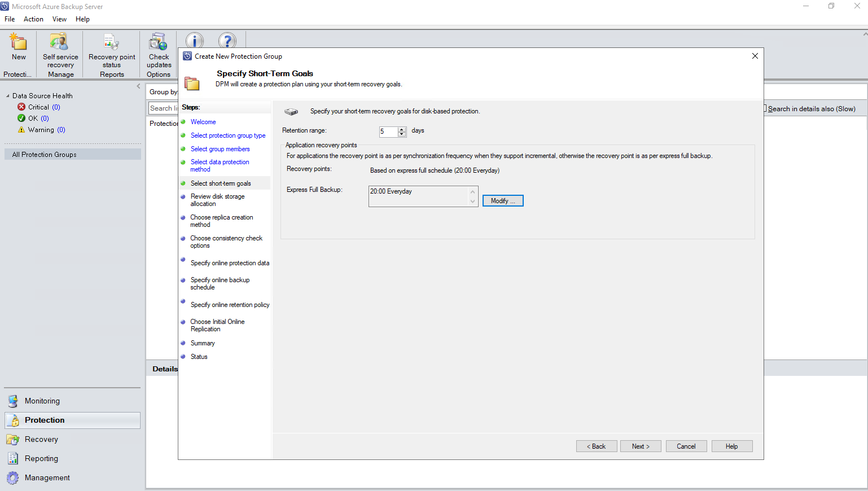Click the Management gear navigation icon
Image resolution: width=868 pixels, height=491 pixels.
pyautogui.click(x=13, y=477)
